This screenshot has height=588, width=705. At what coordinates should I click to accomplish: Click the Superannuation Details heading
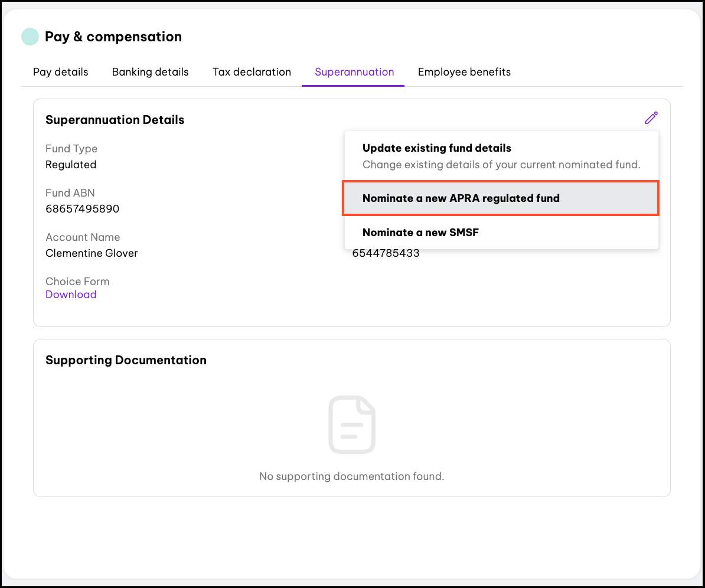click(115, 120)
